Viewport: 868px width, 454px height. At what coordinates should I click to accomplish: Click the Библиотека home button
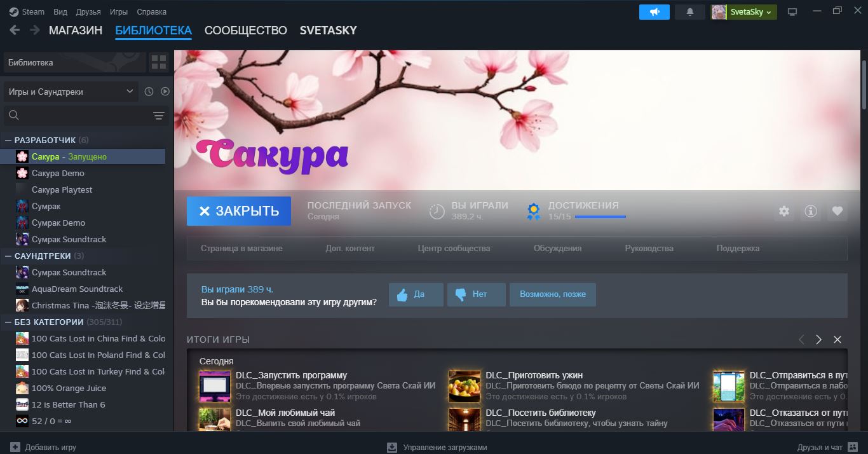pyautogui.click(x=74, y=62)
